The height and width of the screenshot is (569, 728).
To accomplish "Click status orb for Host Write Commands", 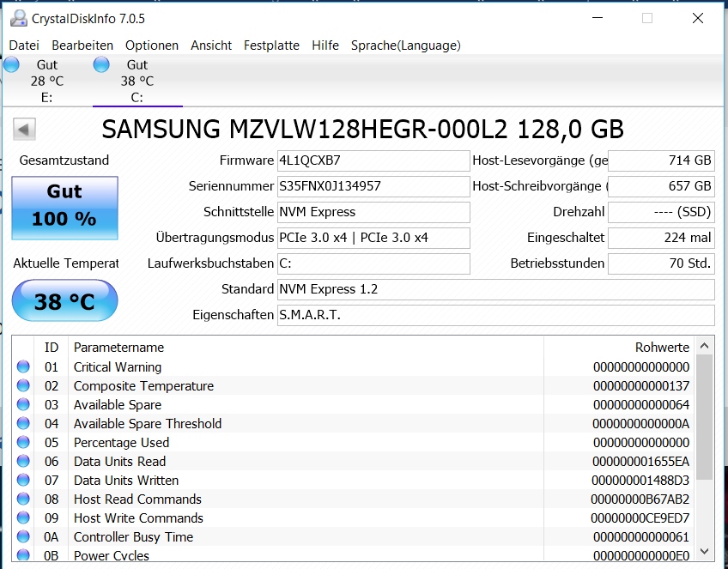I will click(x=23, y=518).
